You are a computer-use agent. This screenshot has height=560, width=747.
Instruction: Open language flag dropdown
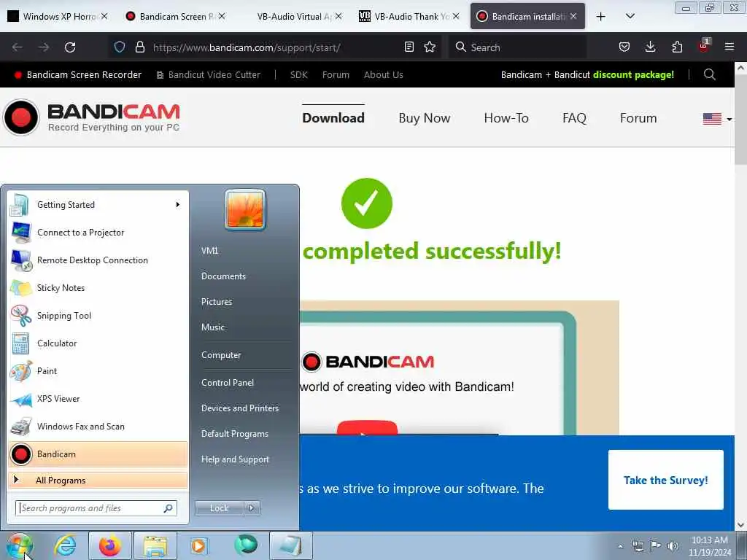[x=718, y=119]
